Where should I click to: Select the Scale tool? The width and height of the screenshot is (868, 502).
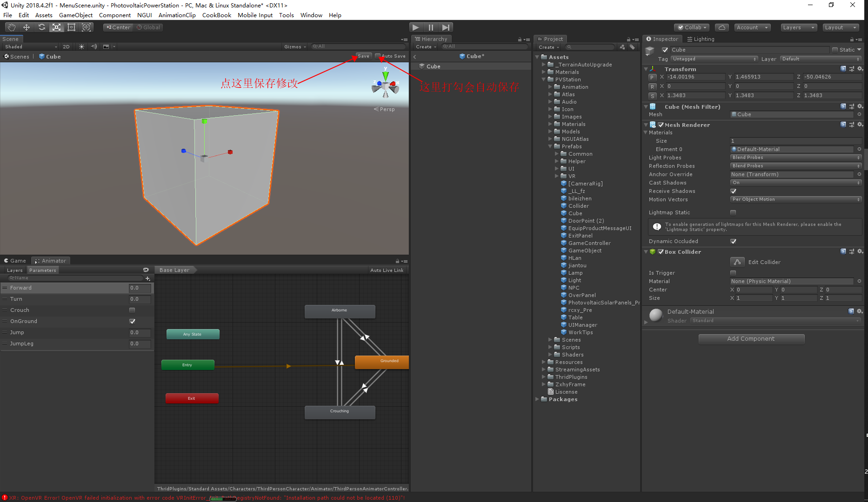[x=56, y=27]
